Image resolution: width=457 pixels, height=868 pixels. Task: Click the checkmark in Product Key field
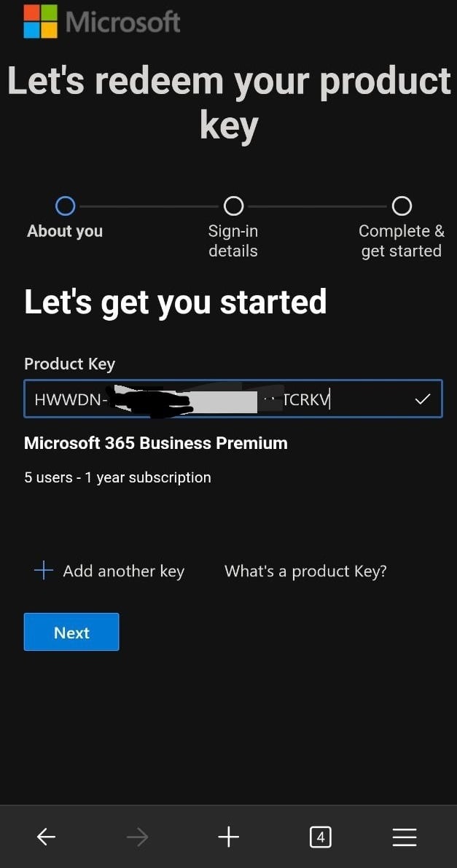(423, 398)
